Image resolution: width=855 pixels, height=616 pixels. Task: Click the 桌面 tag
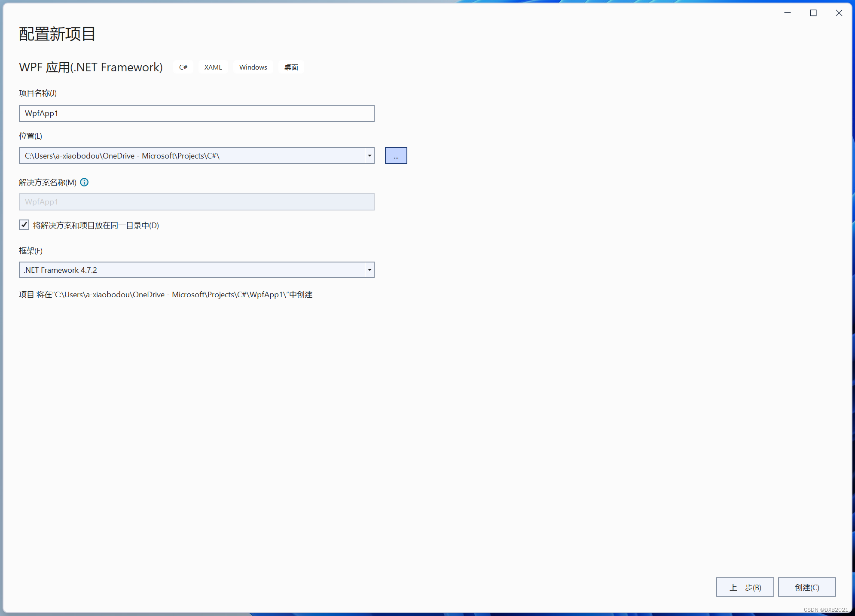click(291, 67)
